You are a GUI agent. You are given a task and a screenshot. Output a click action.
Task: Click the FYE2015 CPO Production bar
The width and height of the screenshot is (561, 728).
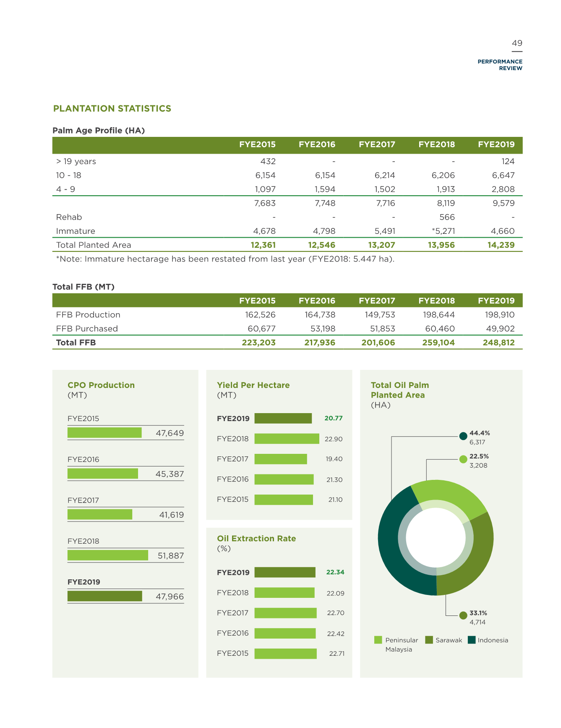tap(104, 433)
